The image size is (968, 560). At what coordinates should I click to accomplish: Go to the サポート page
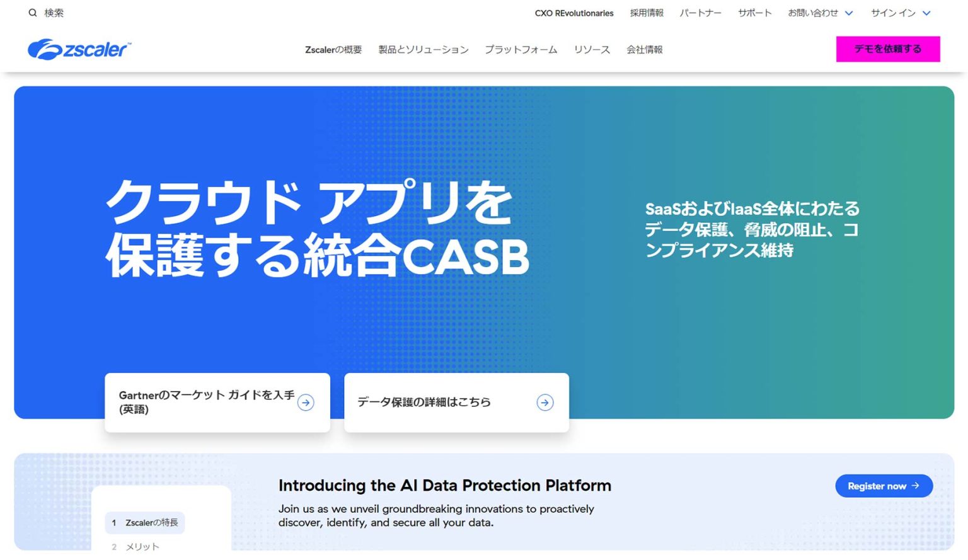(x=754, y=13)
